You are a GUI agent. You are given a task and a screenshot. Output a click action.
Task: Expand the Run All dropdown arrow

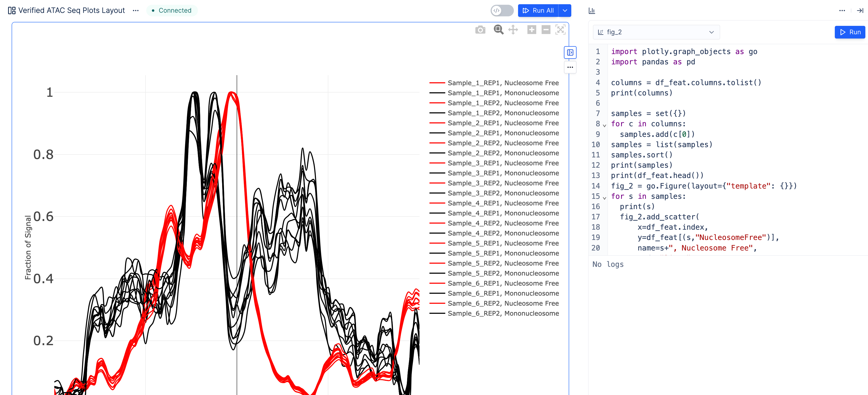pos(565,11)
